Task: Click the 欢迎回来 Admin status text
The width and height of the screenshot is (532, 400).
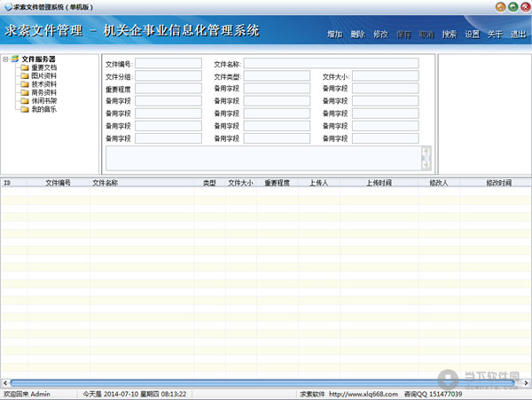Action: click(x=27, y=394)
